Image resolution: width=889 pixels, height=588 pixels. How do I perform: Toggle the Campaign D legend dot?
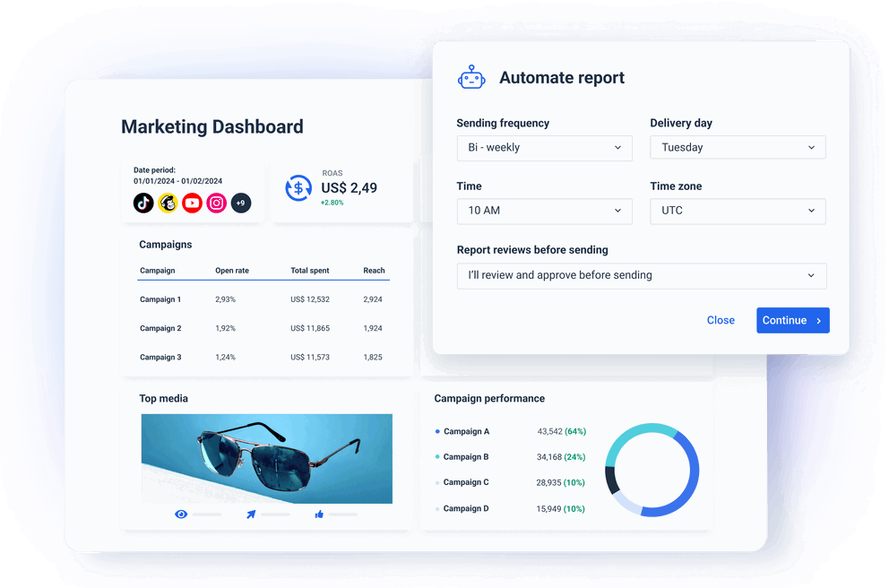[436, 508]
